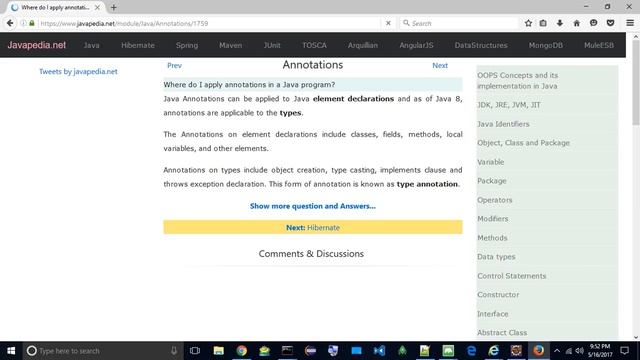Click the address bar URL field
This screenshot has height=360, width=640.
pyautogui.click(x=208, y=23)
